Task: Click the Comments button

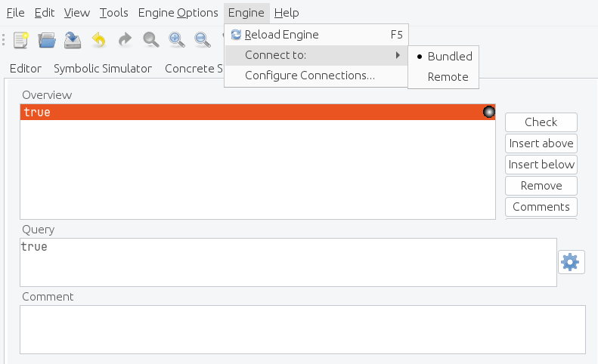Action: 541,207
